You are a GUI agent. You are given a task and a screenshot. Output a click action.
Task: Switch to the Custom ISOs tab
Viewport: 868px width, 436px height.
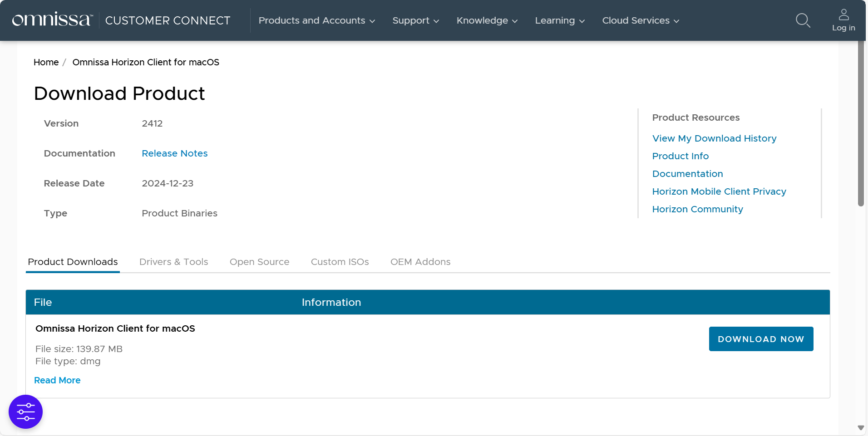point(340,262)
